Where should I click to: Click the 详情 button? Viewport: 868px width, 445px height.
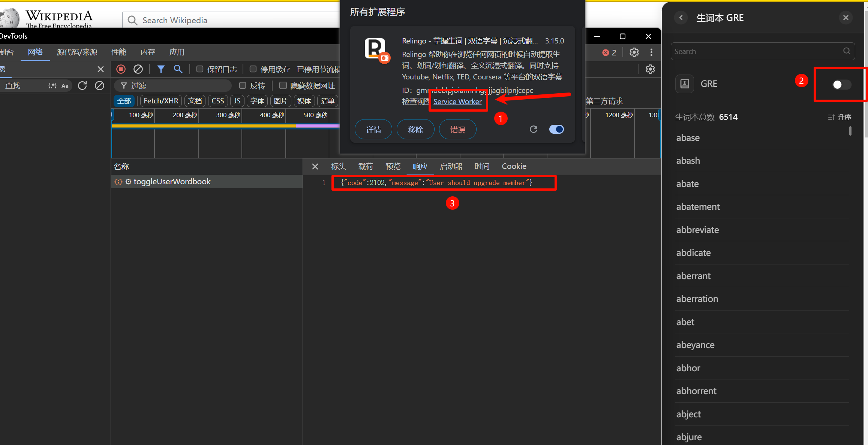[373, 130]
